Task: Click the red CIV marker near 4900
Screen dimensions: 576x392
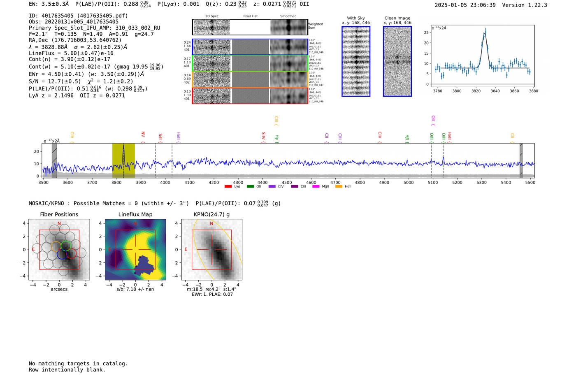Action: (380, 137)
